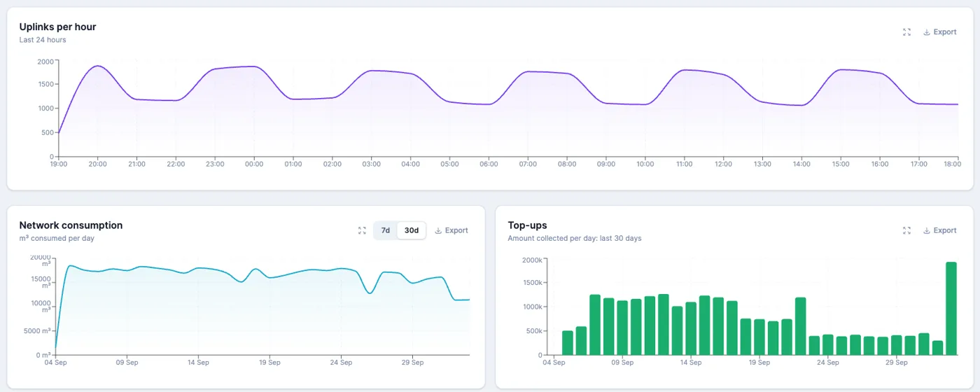Click the 20:00 label on Uplinks axis
This screenshot has height=392, width=980.
pyautogui.click(x=97, y=164)
